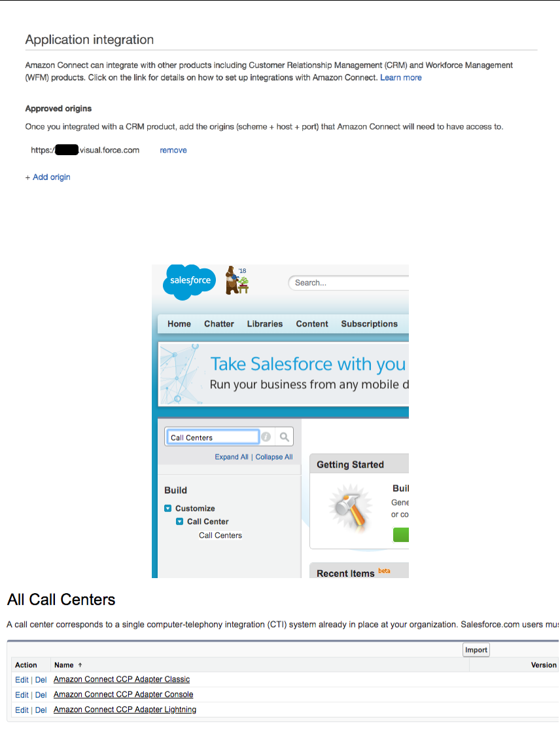
Task: Open the Chatter tab
Action: click(219, 324)
